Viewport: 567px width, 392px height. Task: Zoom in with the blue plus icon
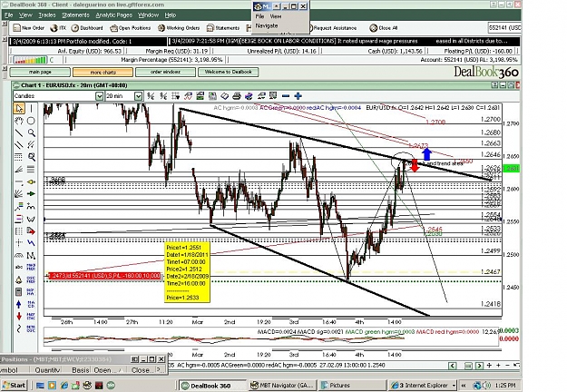click(298, 96)
